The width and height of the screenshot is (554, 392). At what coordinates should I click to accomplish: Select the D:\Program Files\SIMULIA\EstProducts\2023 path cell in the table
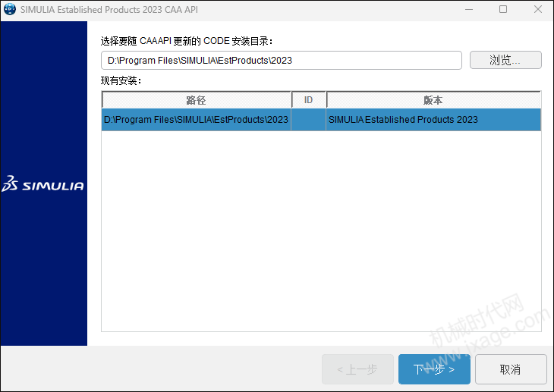pyautogui.click(x=196, y=120)
